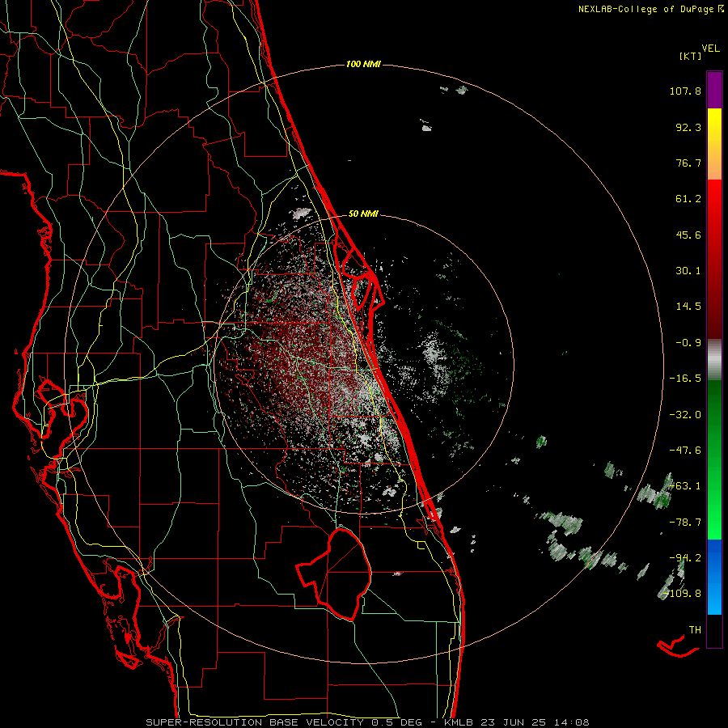Click the -63.1 value on velocity scale
Viewport: 728px width, 728px height.
pyautogui.click(x=685, y=486)
